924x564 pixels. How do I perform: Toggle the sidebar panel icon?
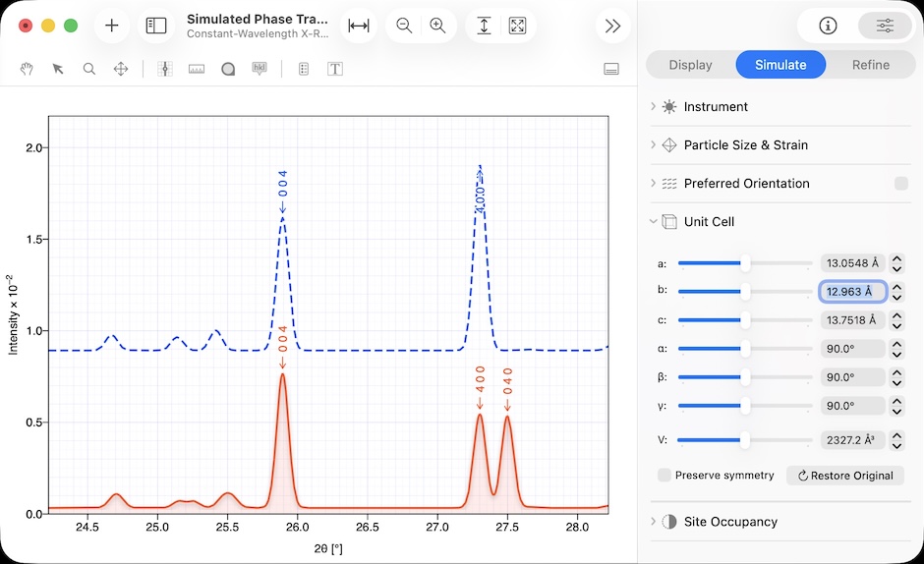(156, 27)
